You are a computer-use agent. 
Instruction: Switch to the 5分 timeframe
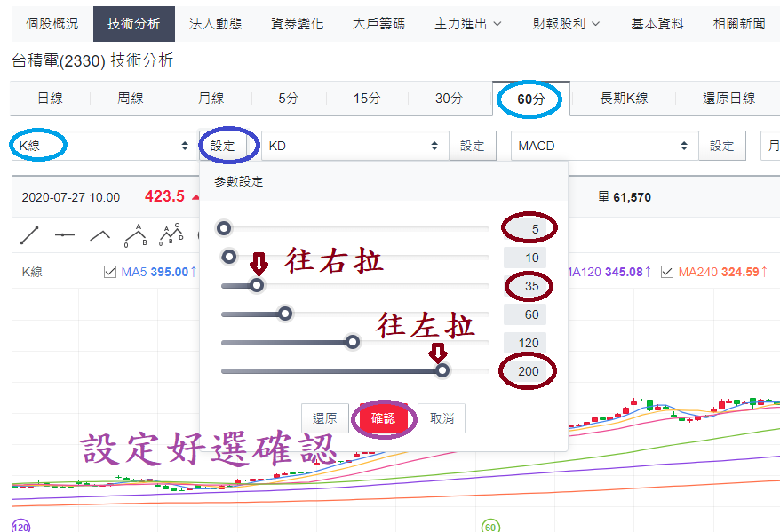[289, 99]
